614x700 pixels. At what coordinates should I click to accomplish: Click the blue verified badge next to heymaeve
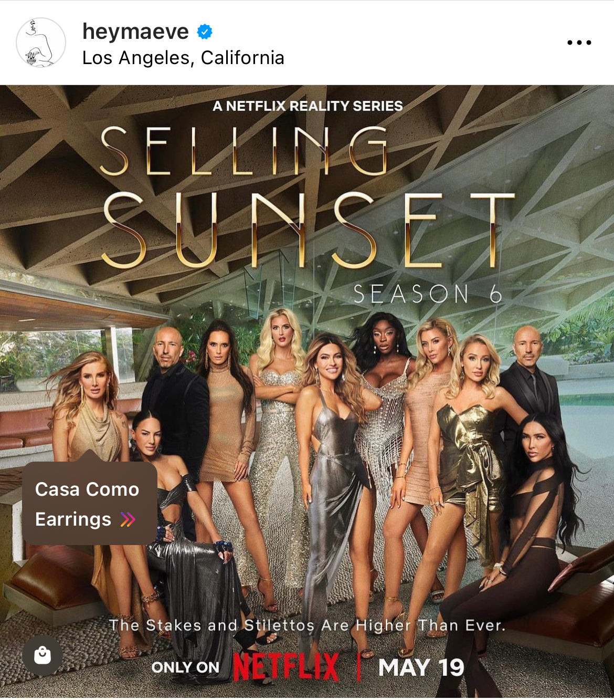[x=205, y=32]
